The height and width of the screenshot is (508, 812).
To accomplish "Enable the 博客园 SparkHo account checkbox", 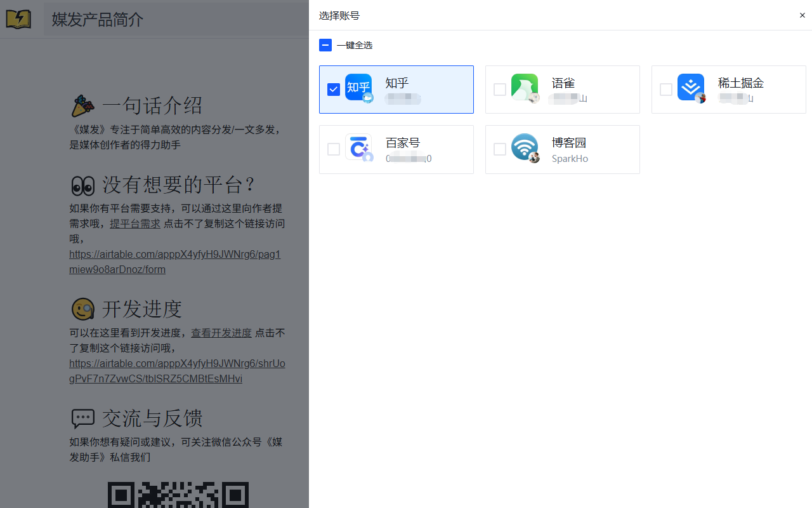I will tap(499, 149).
